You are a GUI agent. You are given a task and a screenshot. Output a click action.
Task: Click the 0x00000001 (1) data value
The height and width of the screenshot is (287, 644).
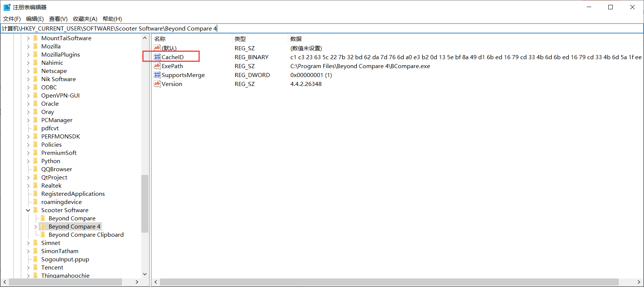click(x=311, y=75)
